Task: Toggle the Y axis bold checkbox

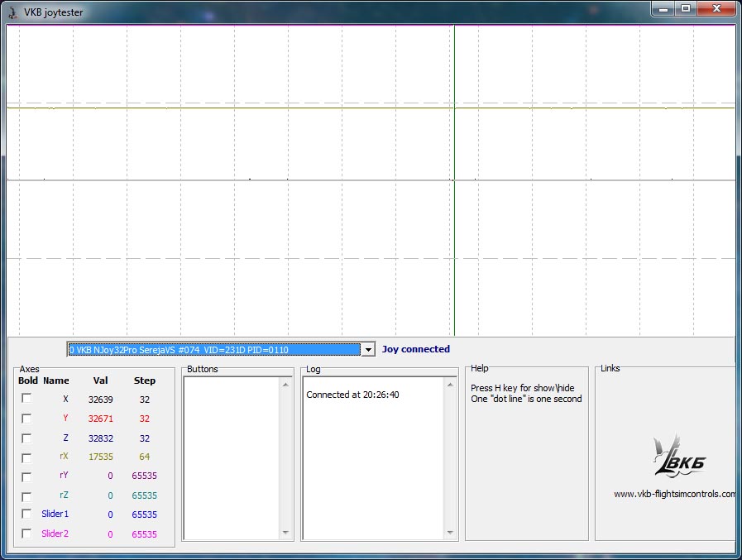Action: click(x=26, y=419)
